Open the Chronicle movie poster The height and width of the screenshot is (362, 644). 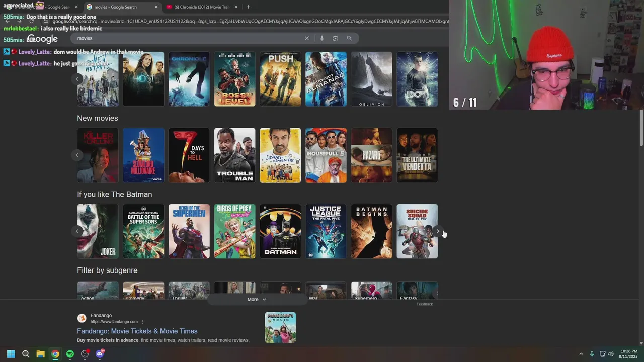[189, 79]
